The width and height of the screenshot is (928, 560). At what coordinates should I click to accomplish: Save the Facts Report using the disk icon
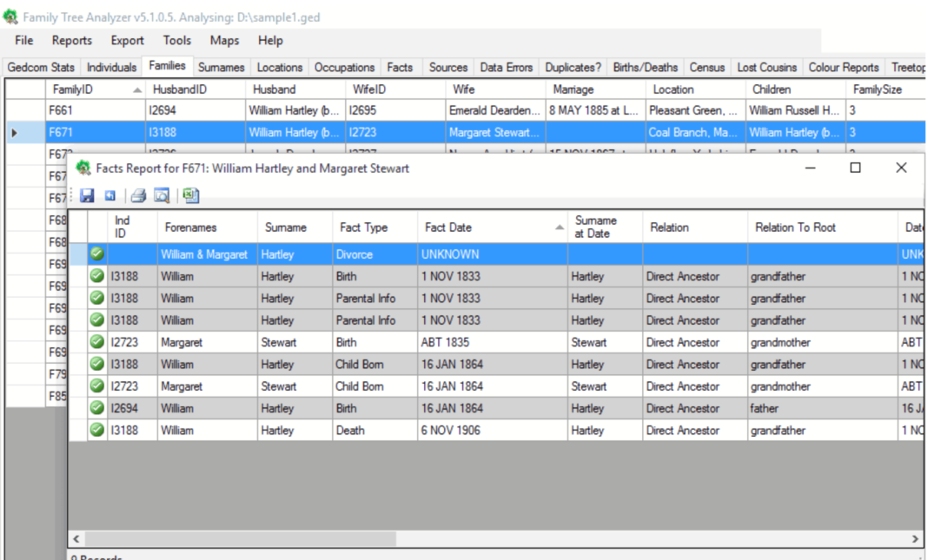86,195
